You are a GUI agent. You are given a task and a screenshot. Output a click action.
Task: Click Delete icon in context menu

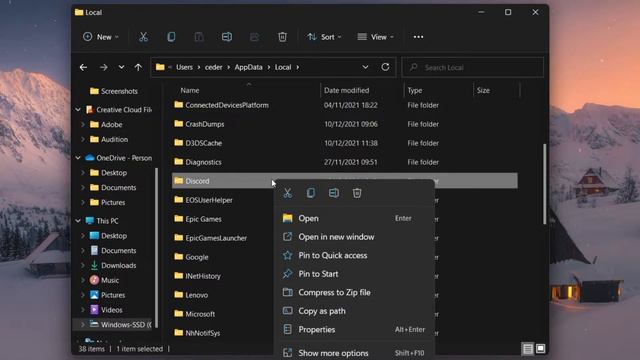click(357, 193)
